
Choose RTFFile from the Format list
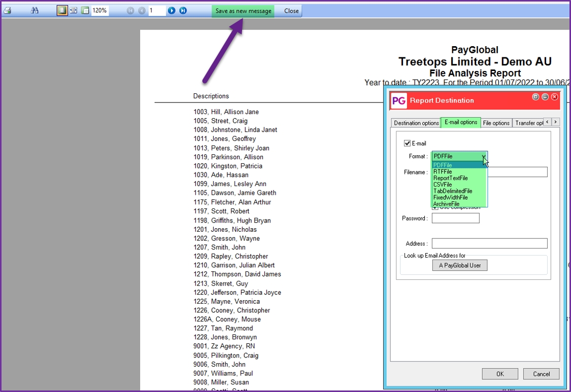point(459,172)
